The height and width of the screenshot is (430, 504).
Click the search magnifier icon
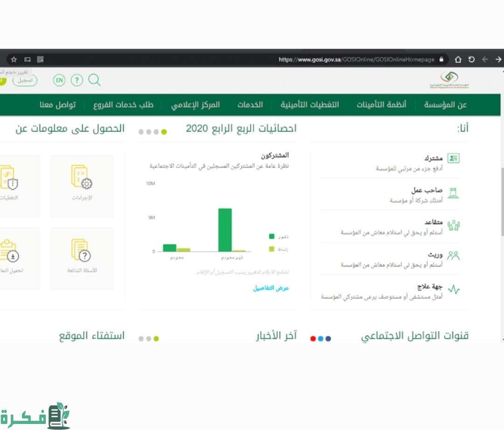[x=94, y=80]
